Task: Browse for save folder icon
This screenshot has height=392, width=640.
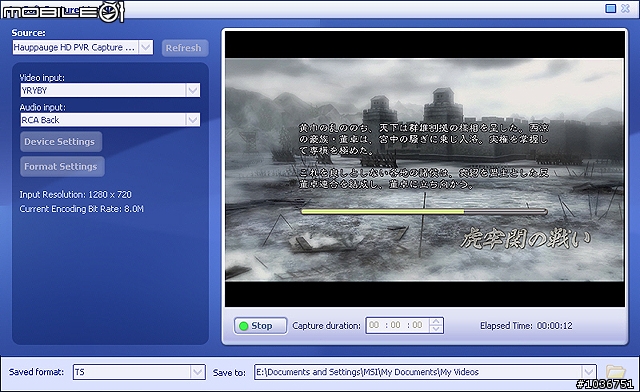Action: pyautogui.click(x=615, y=372)
